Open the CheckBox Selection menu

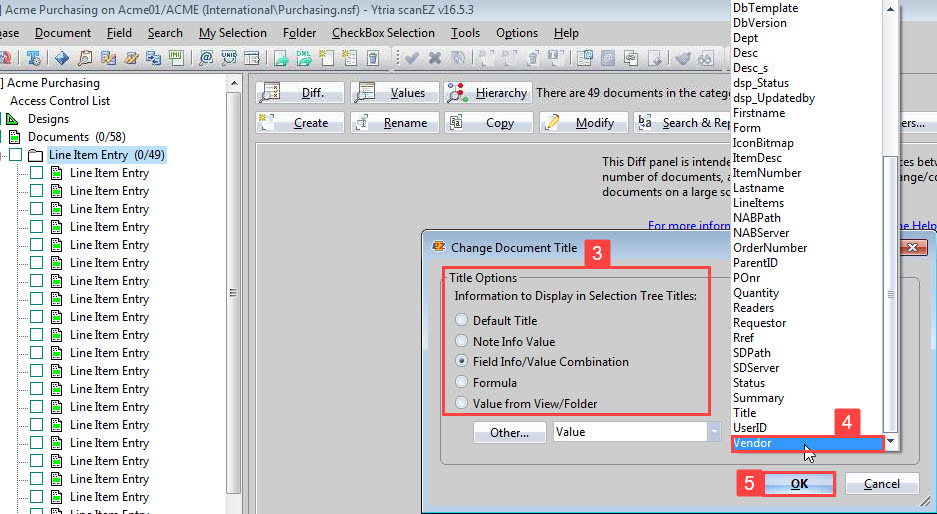(x=383, y=33)
